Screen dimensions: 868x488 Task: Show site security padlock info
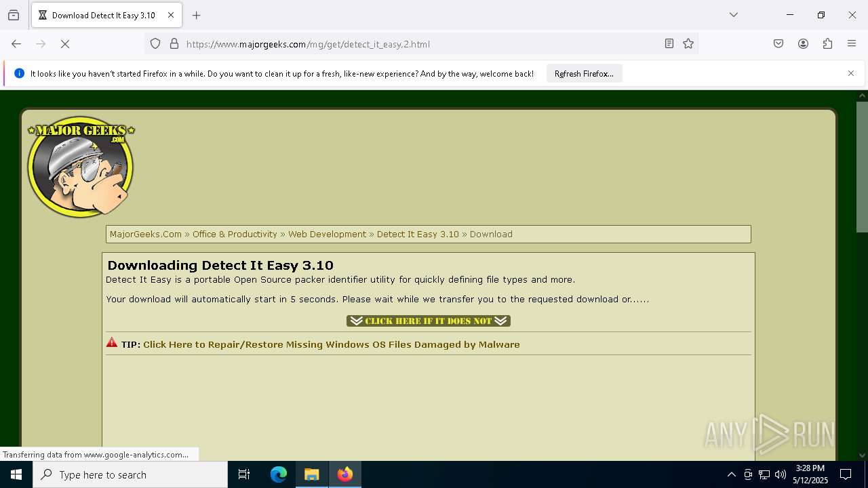click(x=174, y=44)
